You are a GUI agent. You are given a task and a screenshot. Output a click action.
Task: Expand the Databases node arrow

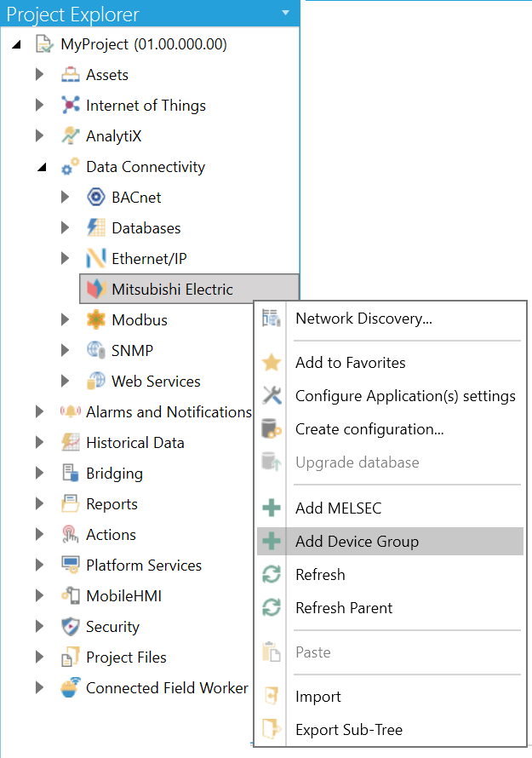pyautogui.click(x=66, y=228)
